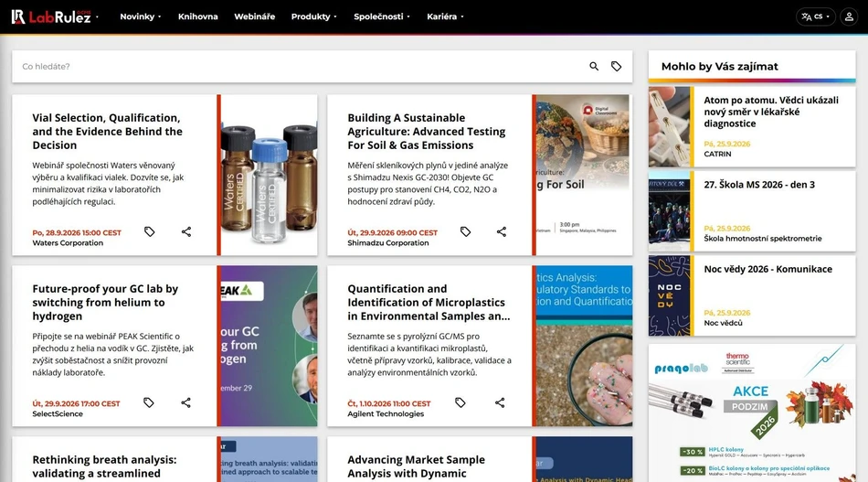The width and height of the screenshot is (868, 482).
Task: Share the Microplastics webinar
Action: 500,402
